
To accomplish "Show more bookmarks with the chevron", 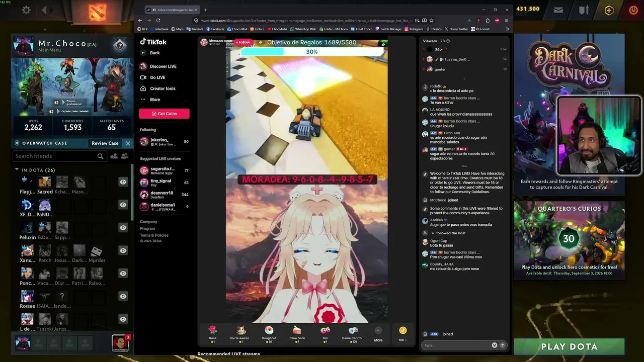I will [x=507, y=29].
